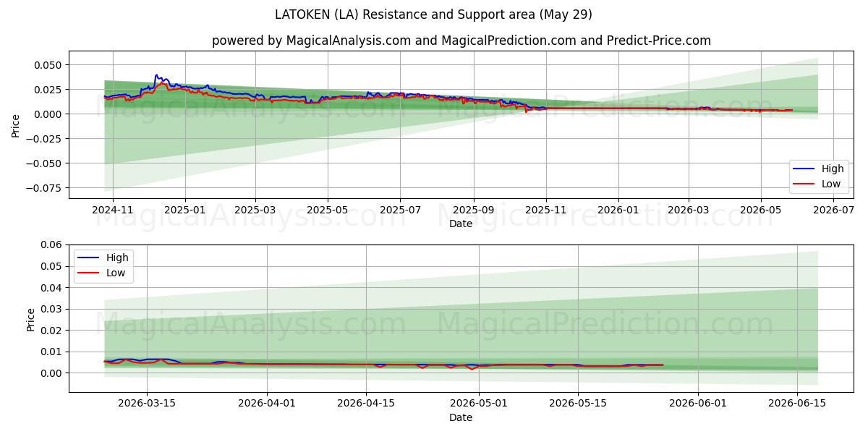The width and height of the screenshot is (868, 434).
Task: Click the '2026-03' date label on top chart
Action: [689, 210]
